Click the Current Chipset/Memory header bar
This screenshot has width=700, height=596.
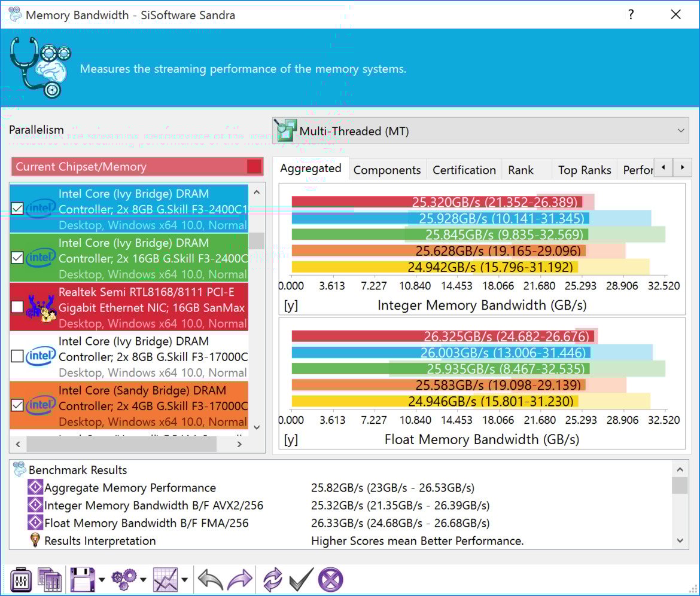pyautogui.click(x=138, y=166)
